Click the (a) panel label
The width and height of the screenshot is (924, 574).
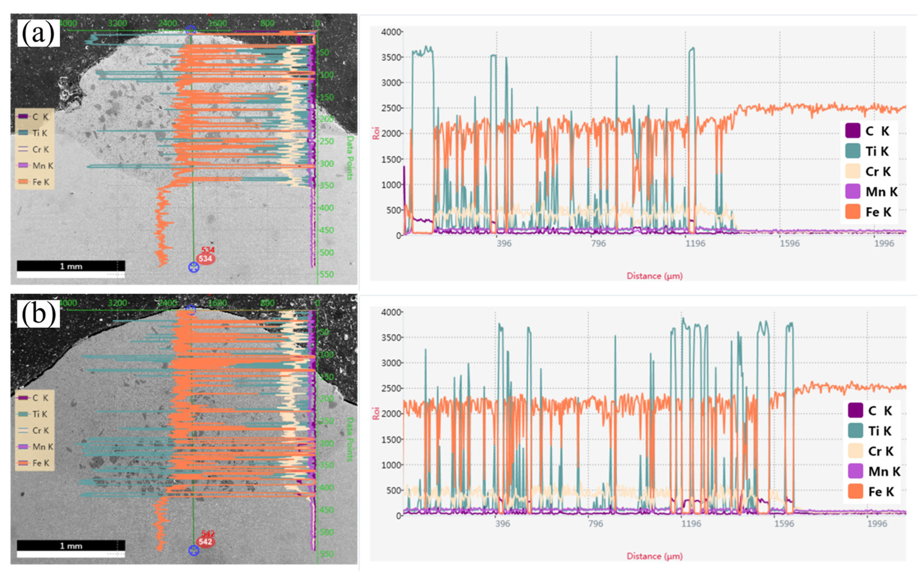point(38,33)
